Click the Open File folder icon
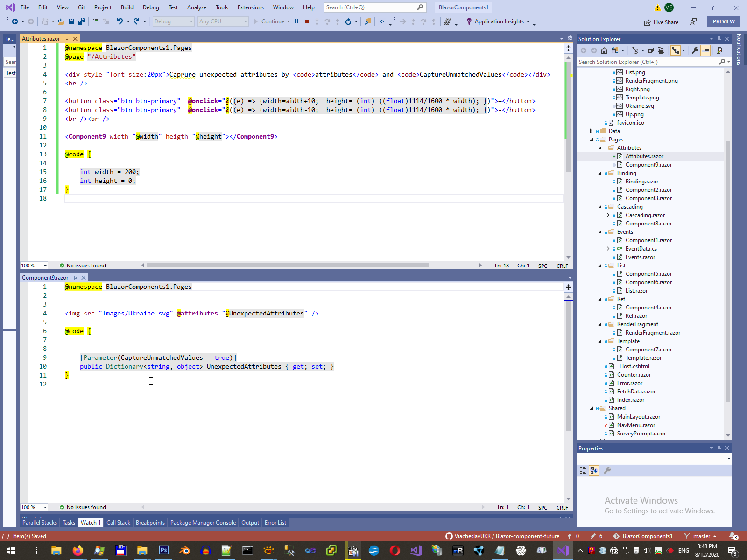This screenshot has width=747, height=560. coord(61,21)
